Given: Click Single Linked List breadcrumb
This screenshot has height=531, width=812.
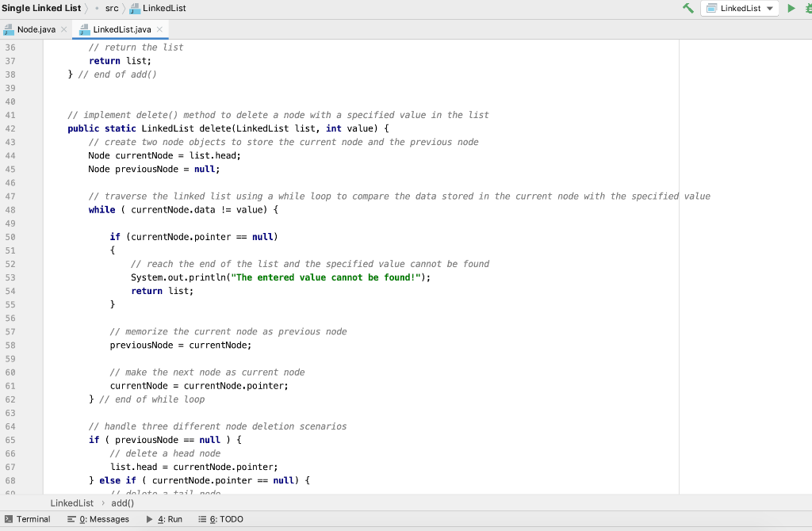Looking at the screenshot, I should pos(41,8).
